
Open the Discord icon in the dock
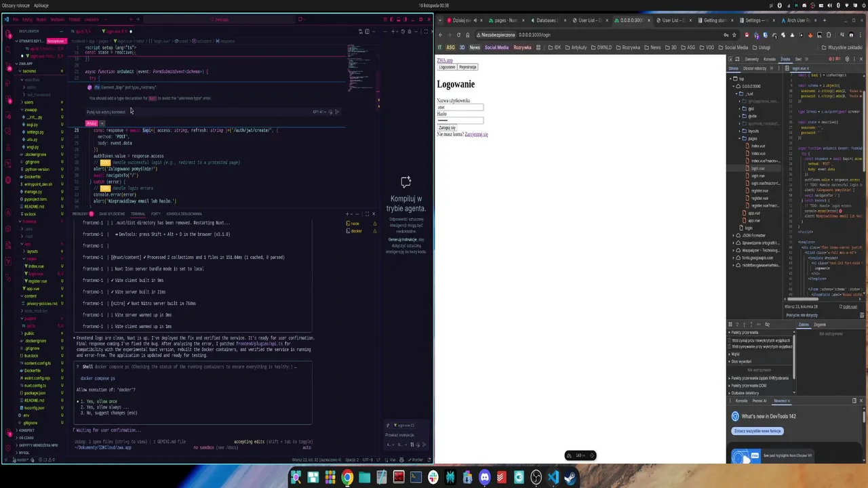coord(484,478)
